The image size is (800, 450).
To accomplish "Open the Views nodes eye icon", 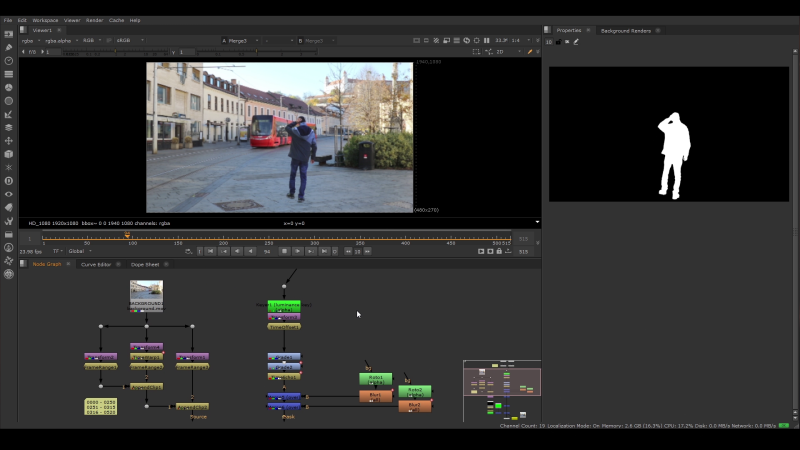I will 9,194.
